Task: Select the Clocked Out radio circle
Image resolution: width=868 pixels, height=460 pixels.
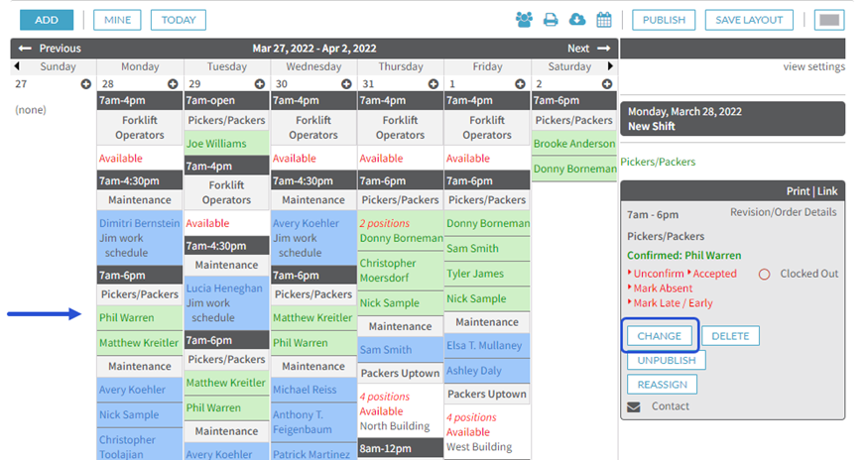Action: pyautogui.click(x=765, y=274)
